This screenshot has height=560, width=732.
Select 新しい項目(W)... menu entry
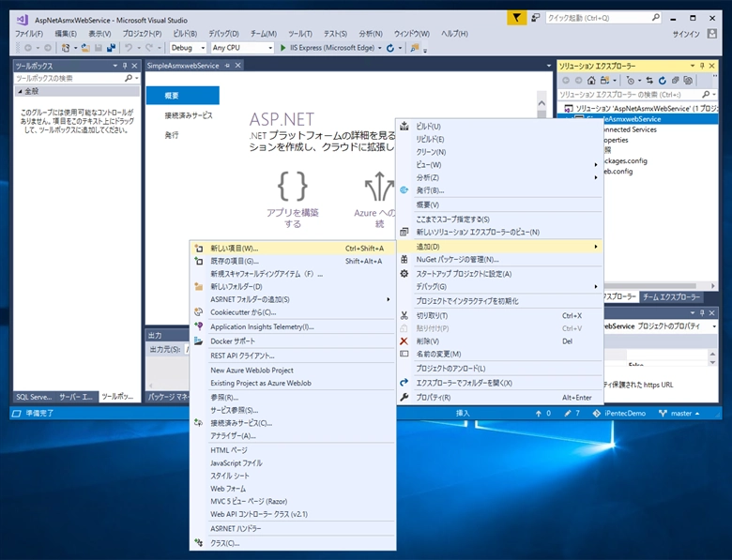point(293,249)
